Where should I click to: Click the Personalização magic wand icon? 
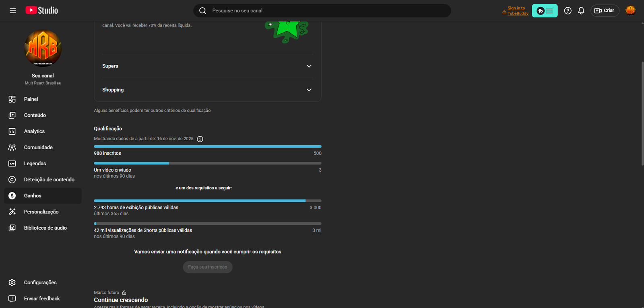click(12, 212)
